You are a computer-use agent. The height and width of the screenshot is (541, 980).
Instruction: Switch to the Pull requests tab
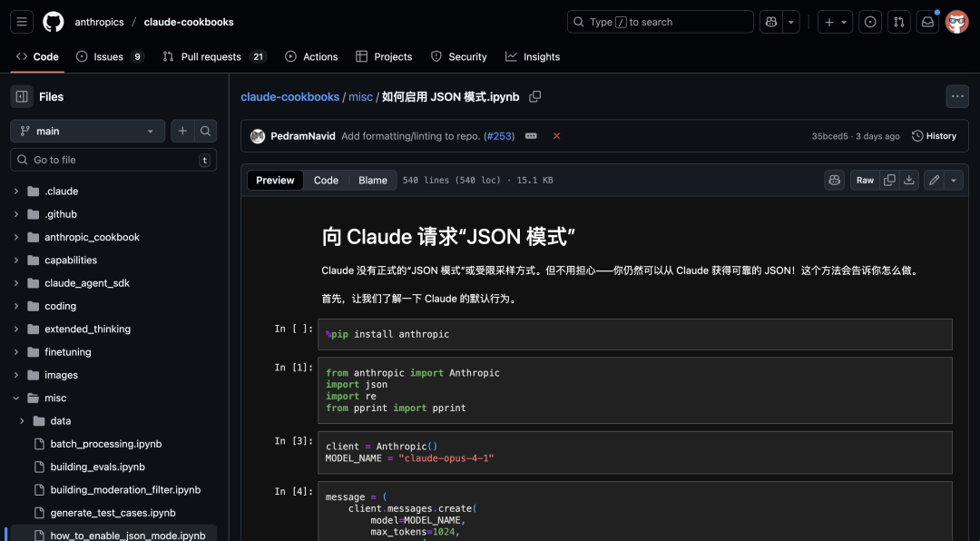(x=215, y=56)
